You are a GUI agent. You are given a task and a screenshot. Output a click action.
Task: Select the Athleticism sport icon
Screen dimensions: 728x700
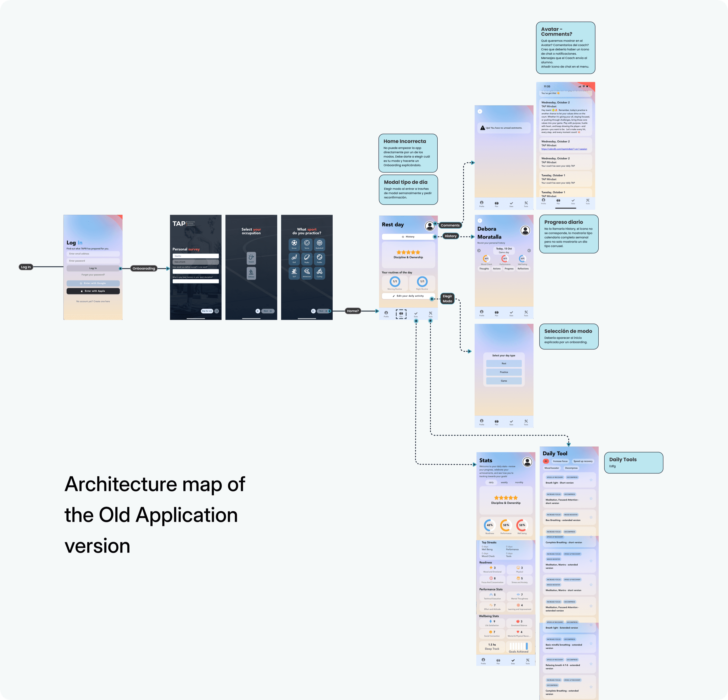click(x=307, y=273)
